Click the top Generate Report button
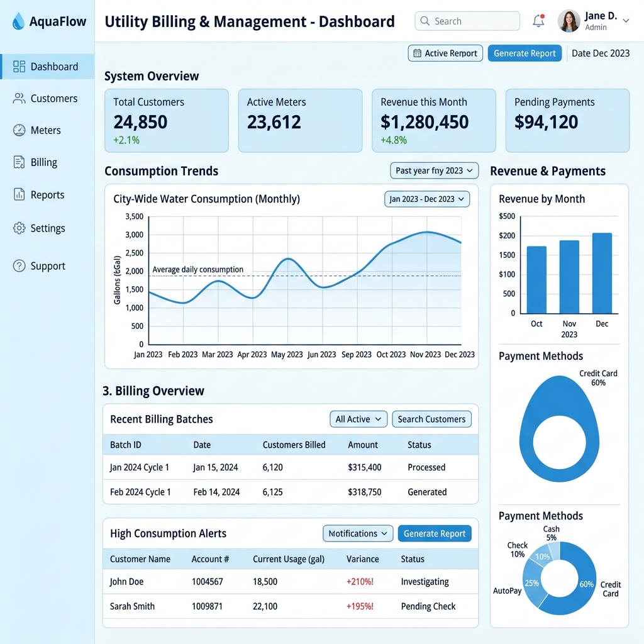The image size is (644, 644). pyautogui.click(x=525, y=53)
